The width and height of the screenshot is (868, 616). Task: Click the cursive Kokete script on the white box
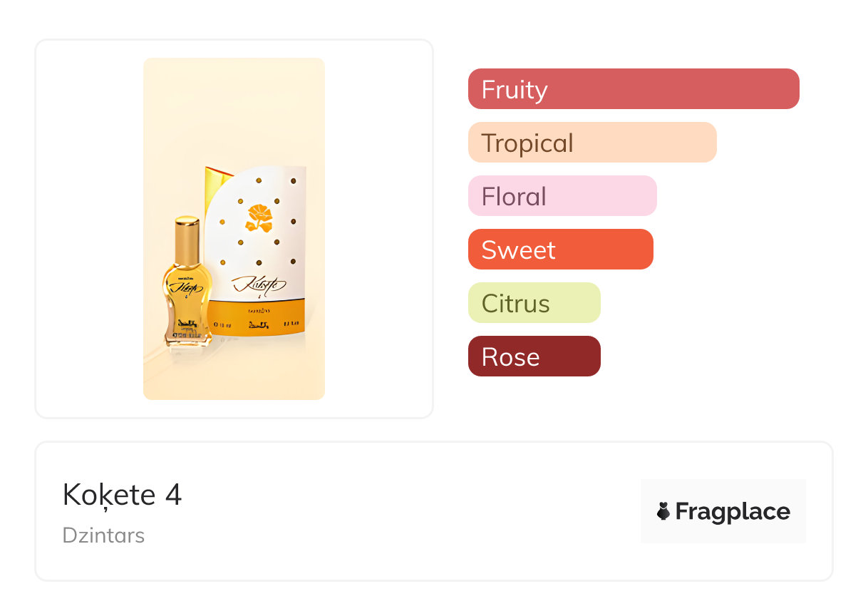pyautogui.click(x=258, y=285)
